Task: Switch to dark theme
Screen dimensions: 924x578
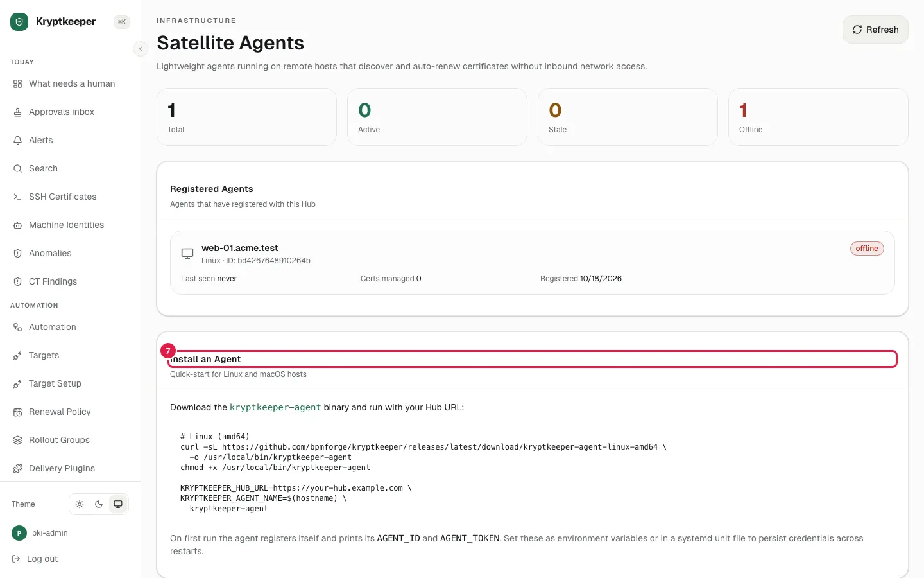Action: (99, 504)
